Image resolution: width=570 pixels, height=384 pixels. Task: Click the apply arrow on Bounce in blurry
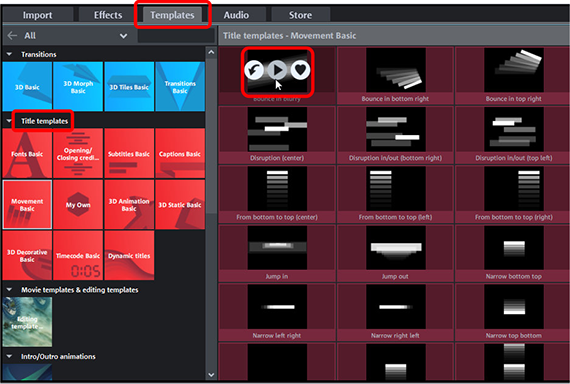[254, 69]
